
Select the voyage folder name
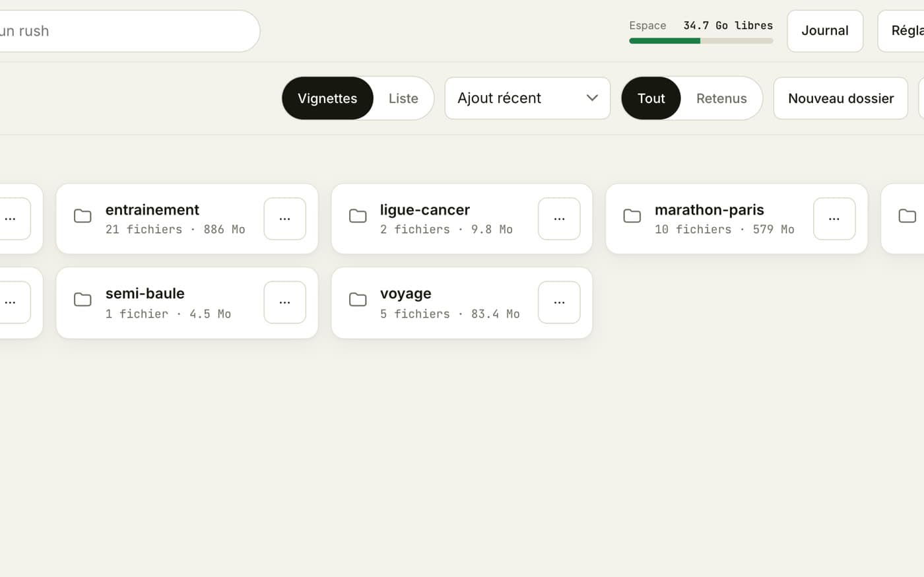click(x=406, y=294)
